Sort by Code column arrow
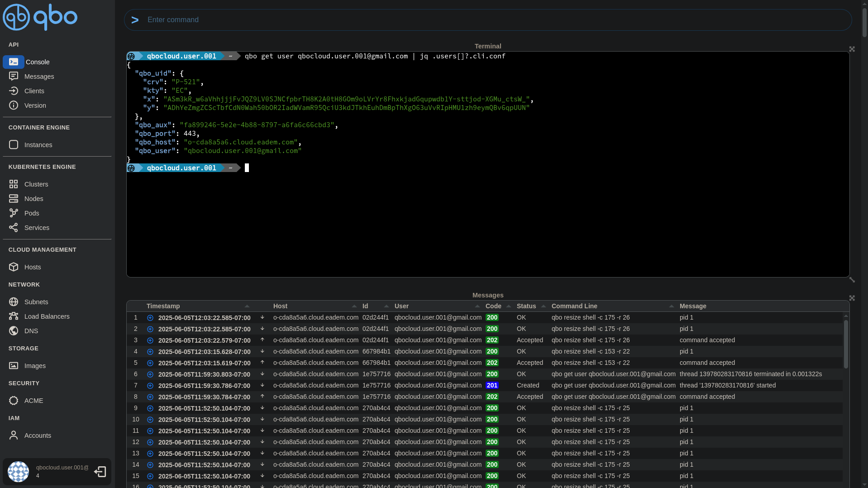 pyautogui.click(x=509, y=306)
